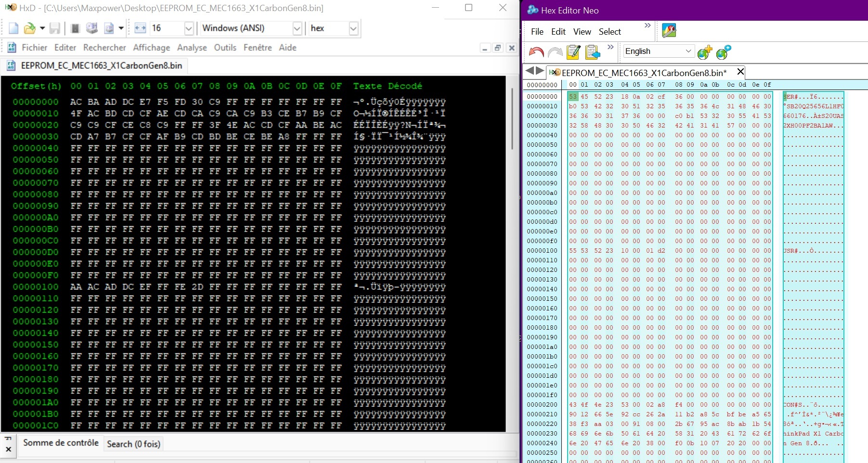Image resolution: width=868 pixels, height=463 pixels.
Task: Open the Fenêtre menu in HxD
Action: coord(258,47)
